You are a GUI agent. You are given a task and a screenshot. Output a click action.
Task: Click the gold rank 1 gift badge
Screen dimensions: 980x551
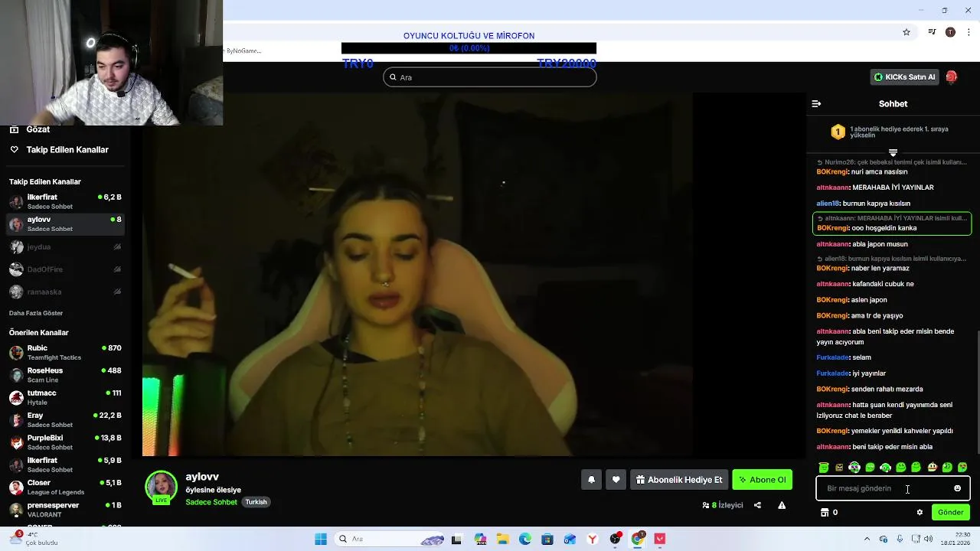coord(838,132)
